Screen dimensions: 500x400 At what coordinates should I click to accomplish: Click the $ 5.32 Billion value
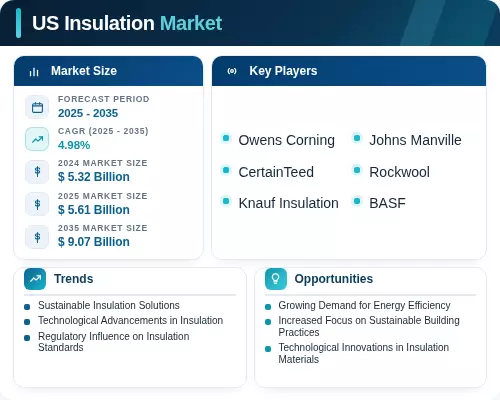click(94, 177)
